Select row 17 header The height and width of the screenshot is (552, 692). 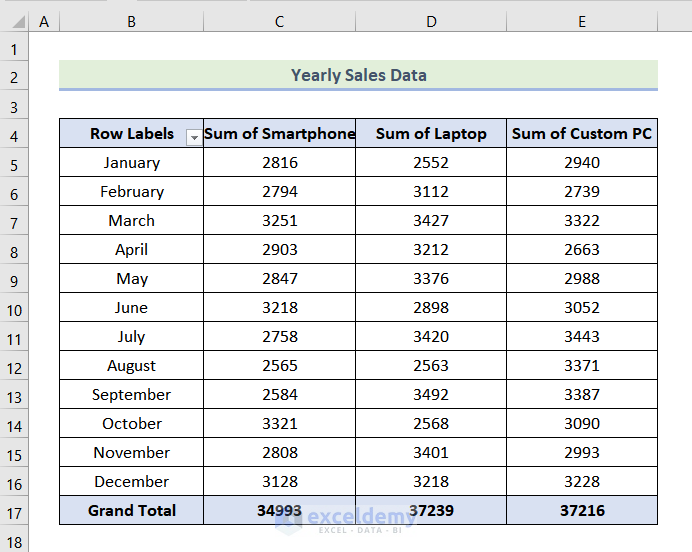[14, 511]
